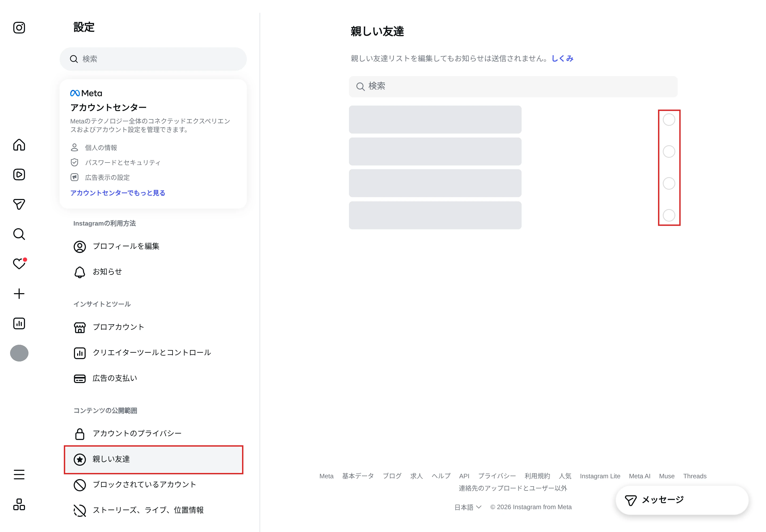
Task: Click the ヘルプ footer link
Action: pyautogui.click(x=441, y=476)
